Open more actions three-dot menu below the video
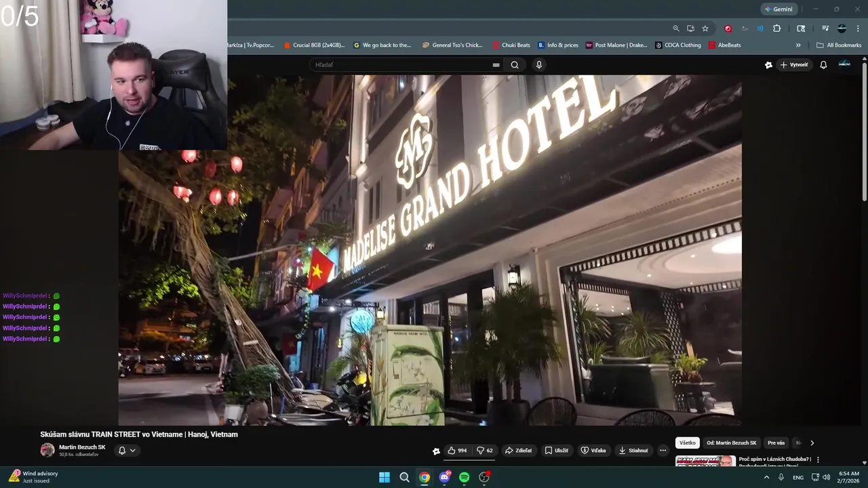This screenshot has width=868, height=488. tap(663, 451)
